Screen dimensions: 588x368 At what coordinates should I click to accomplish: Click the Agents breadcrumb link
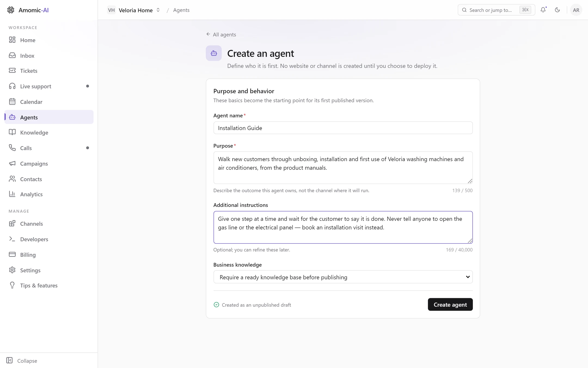click(x=181, y=10)
